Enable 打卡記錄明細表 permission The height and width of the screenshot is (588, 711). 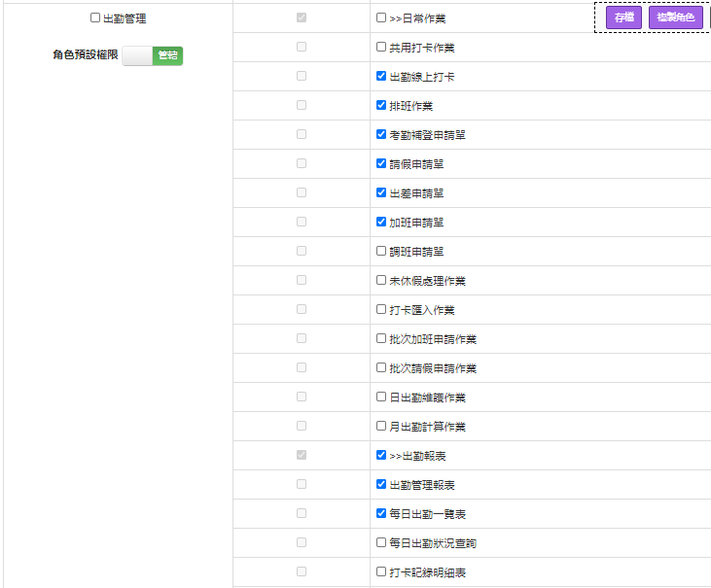(x=381, y=571)
